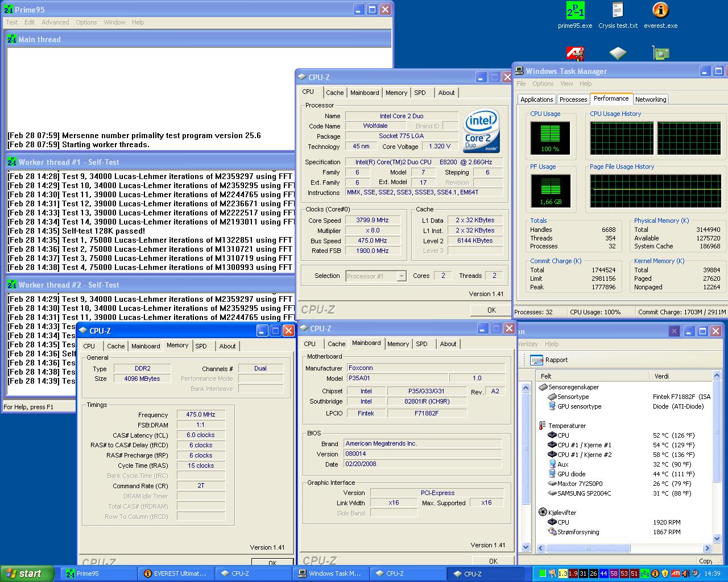Switch to the EVEREST Ultimate taskbar button
Image resolution: width=728 pixels, height=582 pixels.
click(x=176, y=573)
